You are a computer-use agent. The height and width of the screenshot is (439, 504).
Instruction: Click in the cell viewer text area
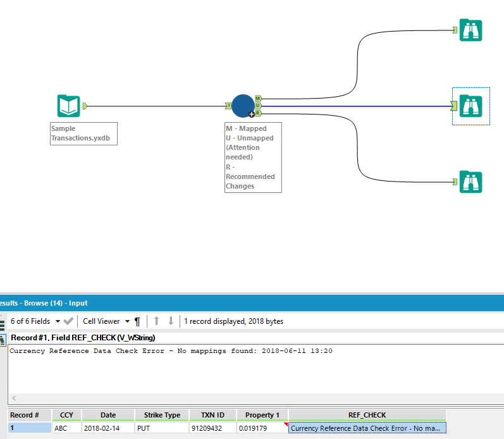click(x=256, y=369)
